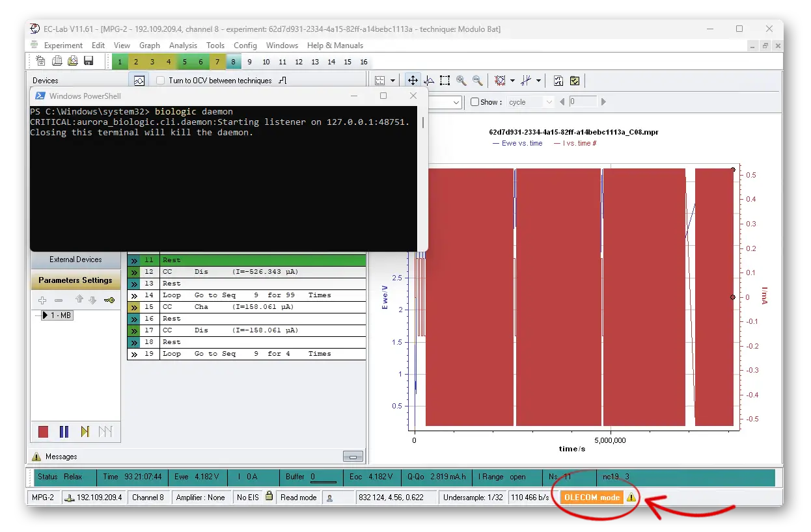811x532 pixels.
Task: Open the Help & Manuals menu
Action: click(335, 46)
